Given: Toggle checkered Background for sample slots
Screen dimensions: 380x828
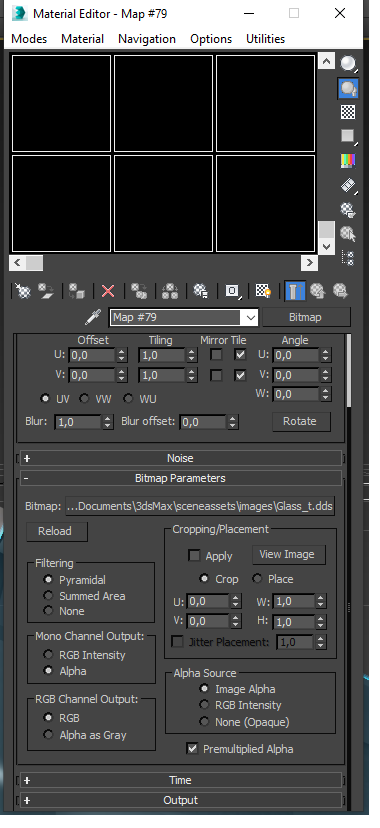Looking at the screenshot, I should pyautogui.click(x=348, y=112).
